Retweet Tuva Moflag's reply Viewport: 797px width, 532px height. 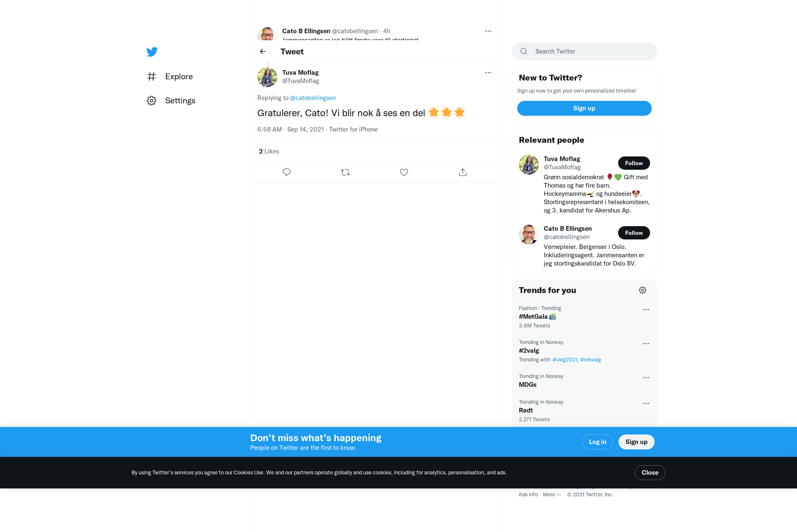[345, 172]
